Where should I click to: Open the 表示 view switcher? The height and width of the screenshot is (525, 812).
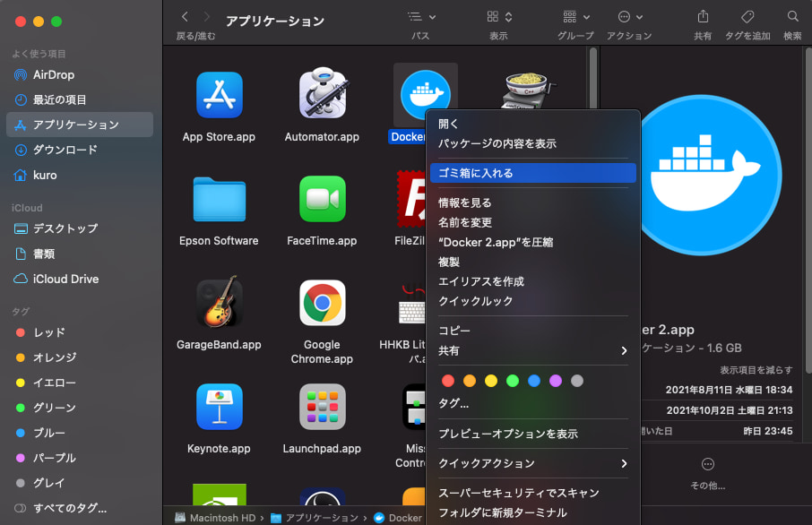pyautogui.click(x=499, y=17)
